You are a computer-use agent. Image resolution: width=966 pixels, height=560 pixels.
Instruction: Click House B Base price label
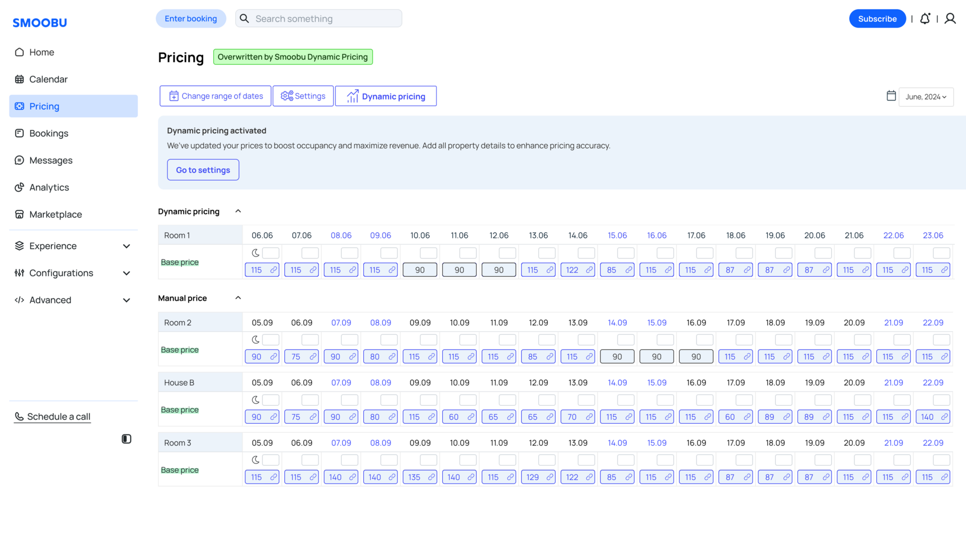click(x=180, y=410)
